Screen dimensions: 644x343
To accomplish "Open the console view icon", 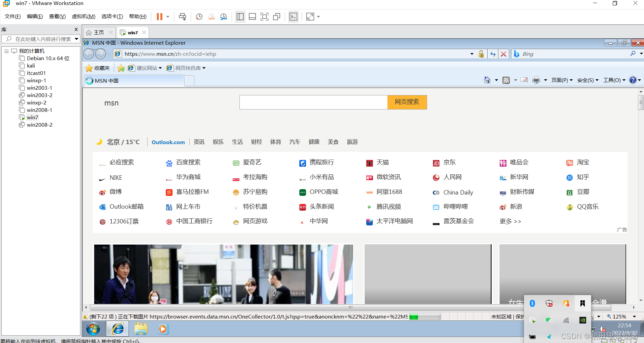I will coord(293,16).
